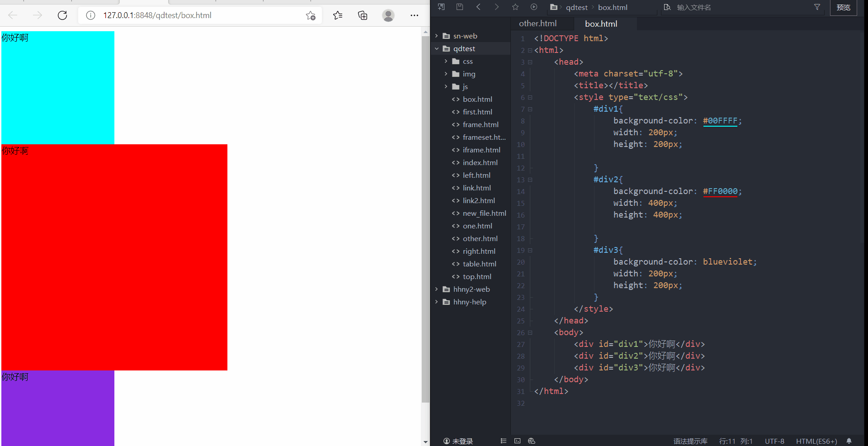
Task: Open box.html in the file tree
Action: point(477,99)
